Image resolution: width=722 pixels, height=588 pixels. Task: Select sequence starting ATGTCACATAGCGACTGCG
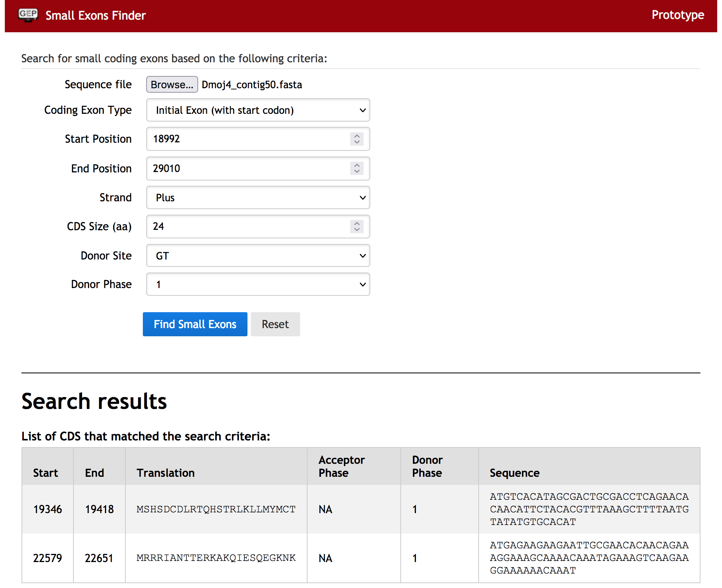click(x=589, y=509)
